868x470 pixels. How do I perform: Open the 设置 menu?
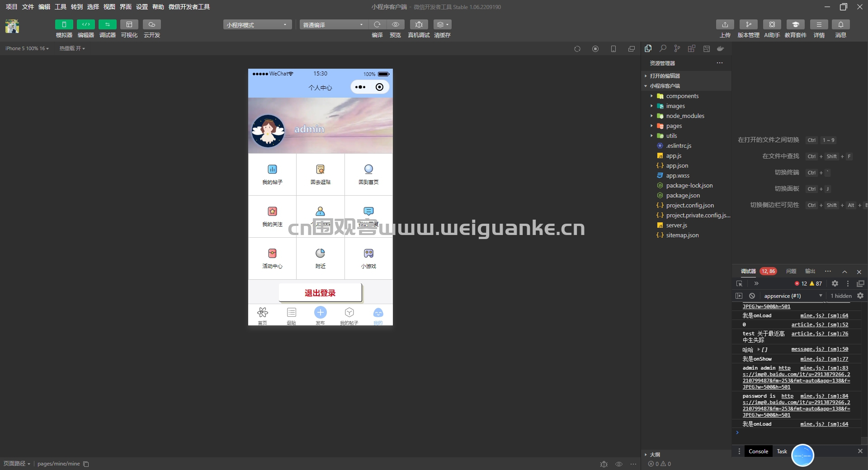(x=142, y=7)
